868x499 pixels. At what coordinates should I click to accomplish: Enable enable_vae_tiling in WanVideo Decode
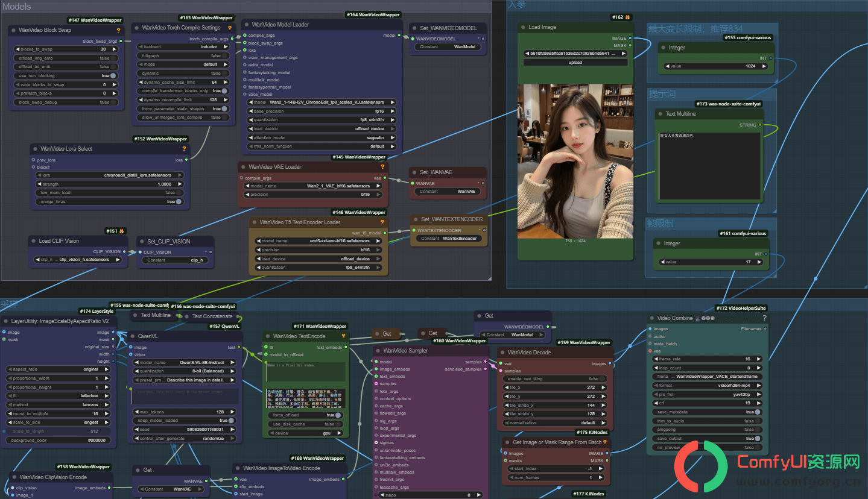pyautogui.click(x=556, y=379)
